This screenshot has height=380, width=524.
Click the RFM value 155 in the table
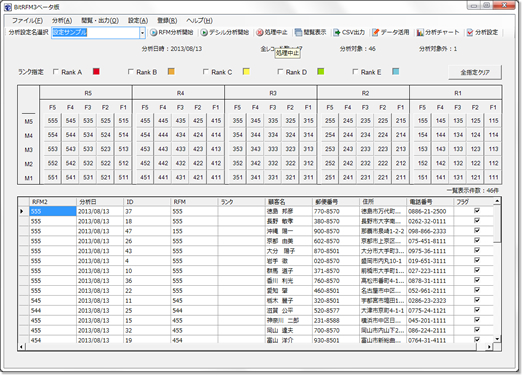click(x=194, y=231)
